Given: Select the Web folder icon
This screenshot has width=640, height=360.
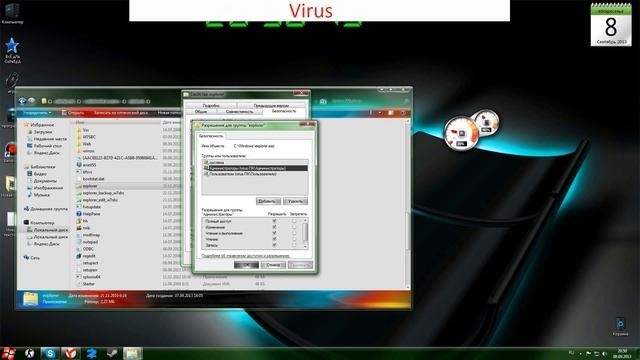Looking at the screenshot, I should click(x=79, y=144).
